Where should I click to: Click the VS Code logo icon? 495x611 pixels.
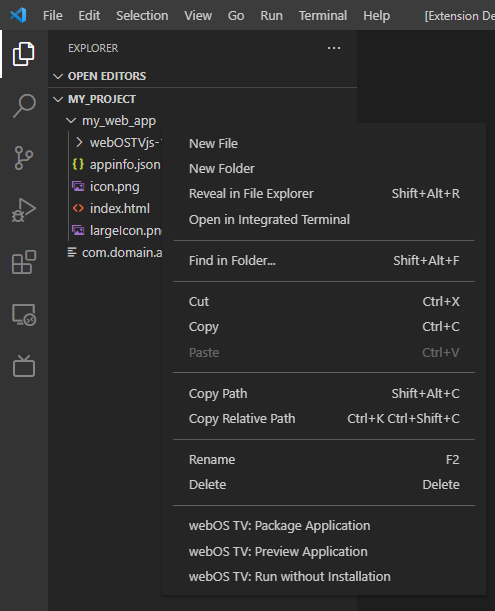point(18,16)
